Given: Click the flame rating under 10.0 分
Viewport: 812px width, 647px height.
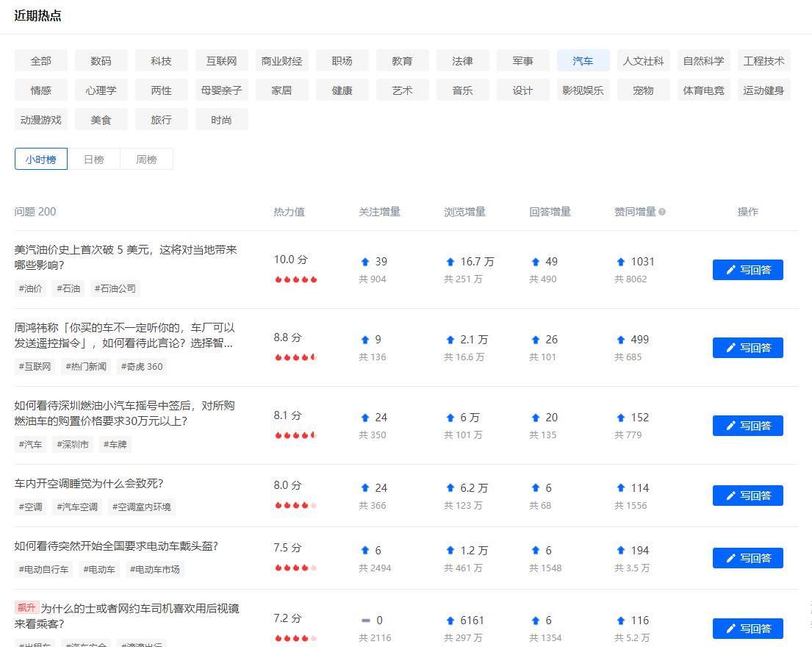Looking at the screenshot, I should coord(295,279).
